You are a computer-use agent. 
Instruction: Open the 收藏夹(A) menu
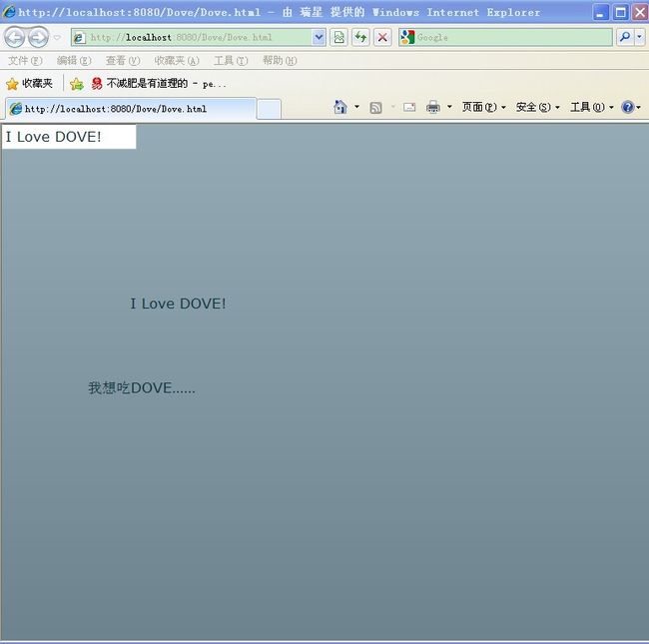click(x=177, y=61)
